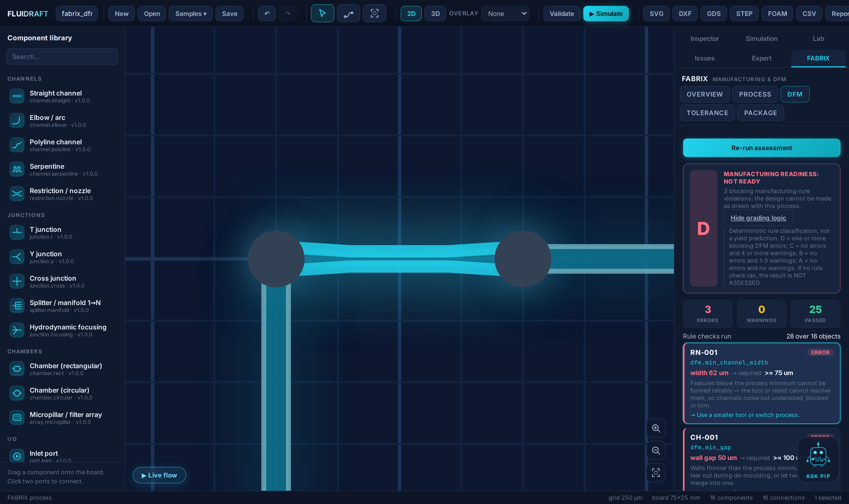This screenshot has width=849, height=504.
Task: Save the current design
Action: [230, 13]
